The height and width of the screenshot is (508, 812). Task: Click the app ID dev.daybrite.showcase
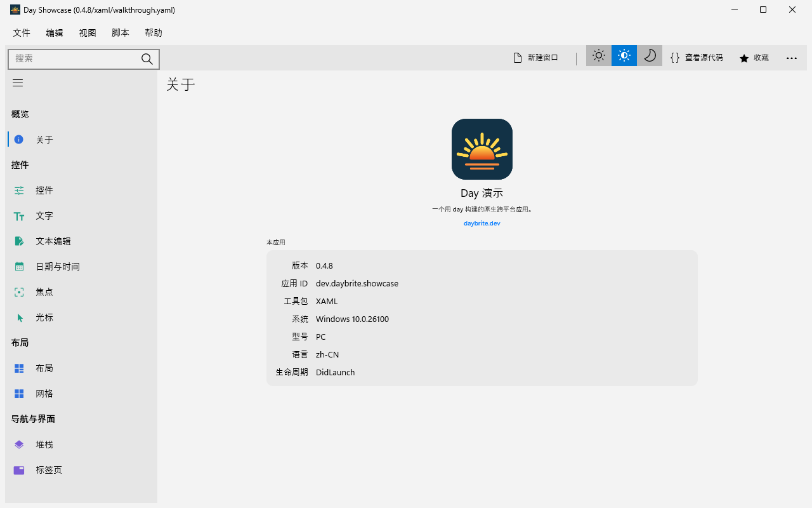357,283
